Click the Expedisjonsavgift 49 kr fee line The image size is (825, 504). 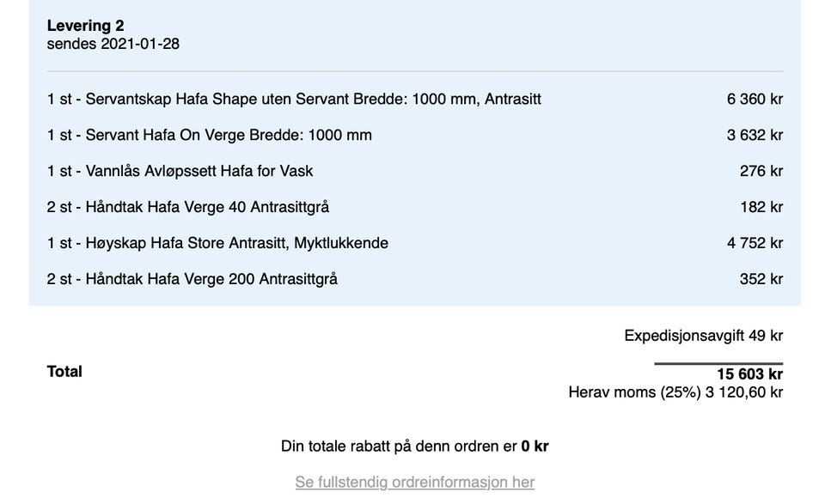tap(703, 336)
